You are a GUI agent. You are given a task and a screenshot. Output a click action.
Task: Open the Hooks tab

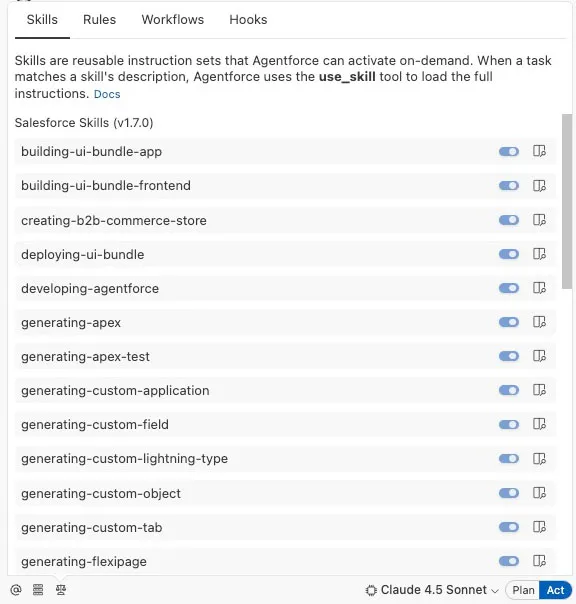click(248, 20)
